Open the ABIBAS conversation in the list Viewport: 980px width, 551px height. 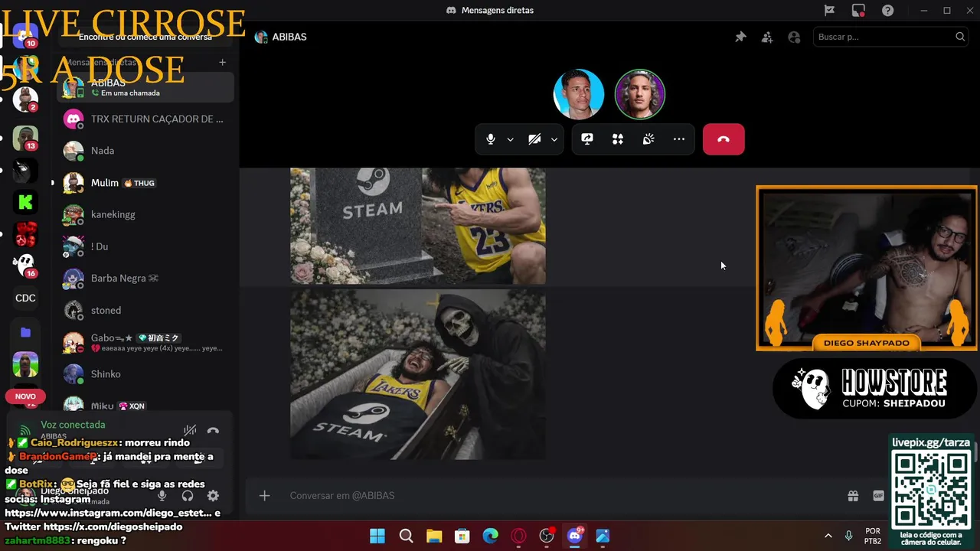(x=145, y=87)
